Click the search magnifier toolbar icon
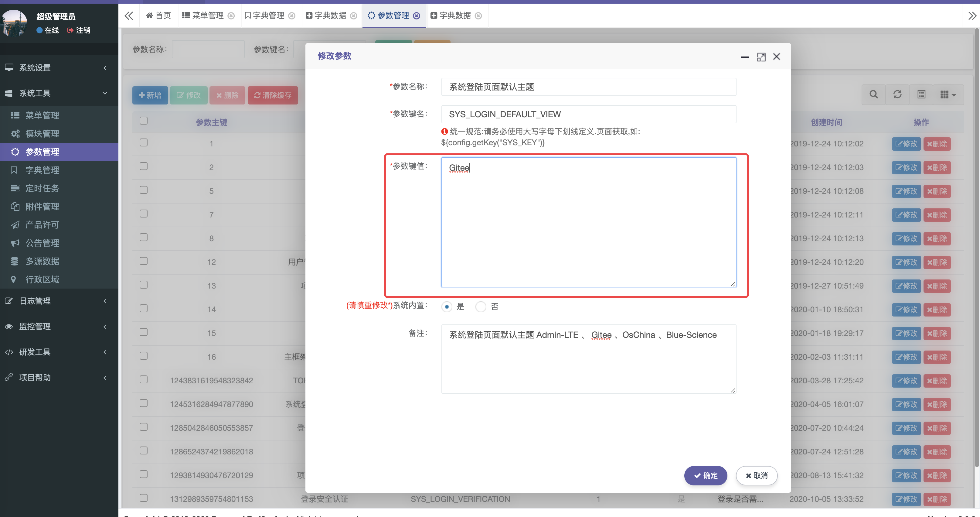 pyautogui.click(x=873, y=94)
